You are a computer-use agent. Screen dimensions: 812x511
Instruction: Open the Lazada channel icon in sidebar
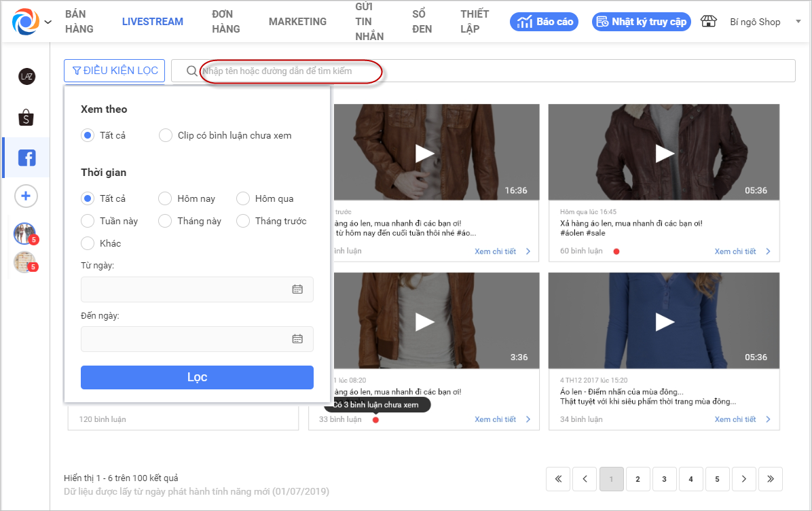click(x=26, y=77)
